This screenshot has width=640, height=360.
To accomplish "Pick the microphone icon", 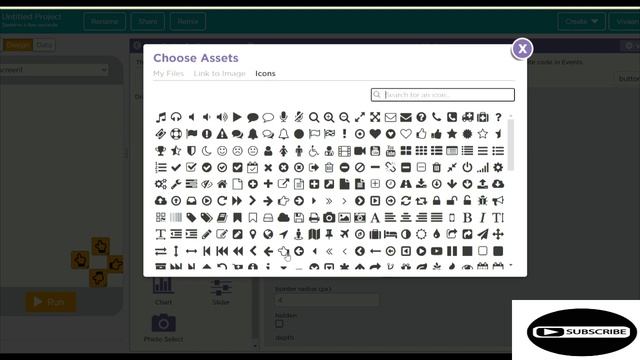I will pos(283,118).
